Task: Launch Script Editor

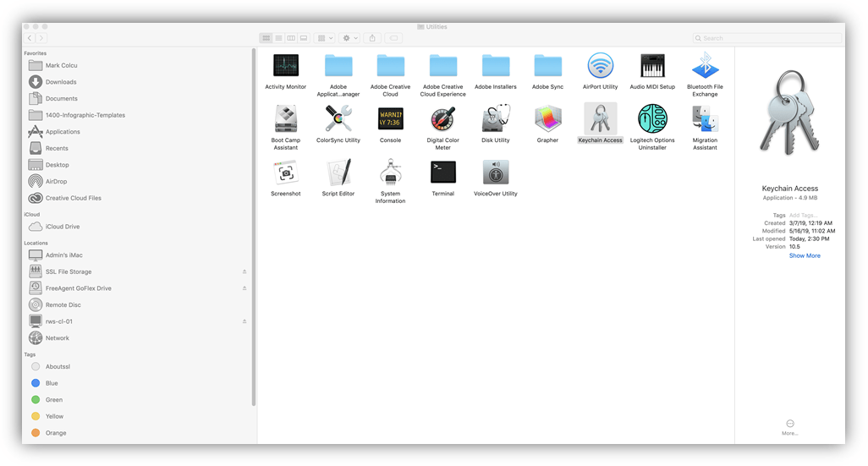Action: click(338, 173)
